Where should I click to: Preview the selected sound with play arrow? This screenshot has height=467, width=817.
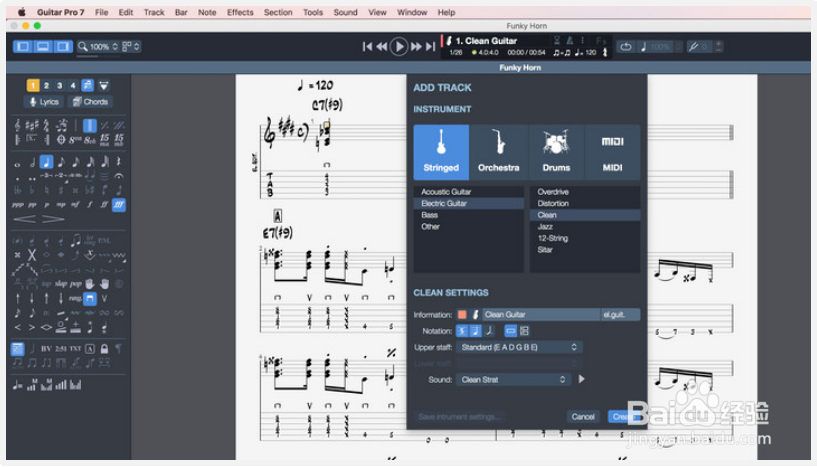(x=581, y=379)
